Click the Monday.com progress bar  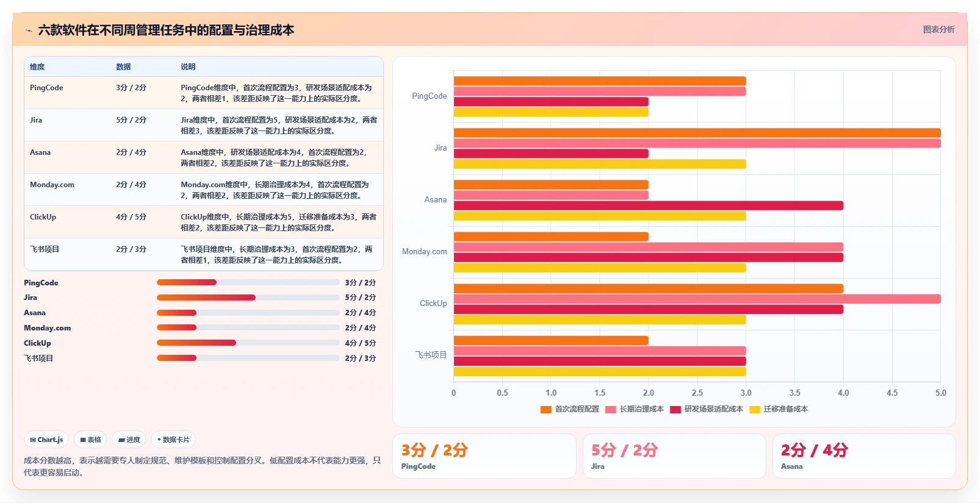point(248,327)
